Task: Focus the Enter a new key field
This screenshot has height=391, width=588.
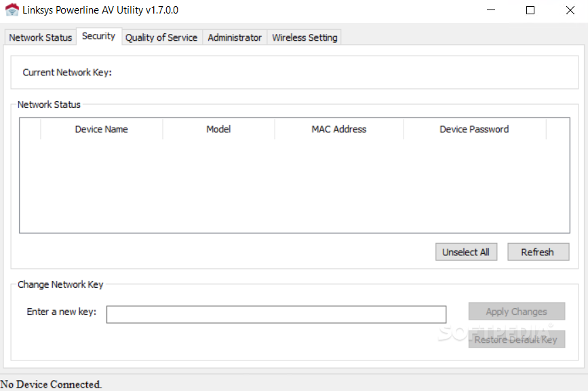Action: (x=277, y=314)
